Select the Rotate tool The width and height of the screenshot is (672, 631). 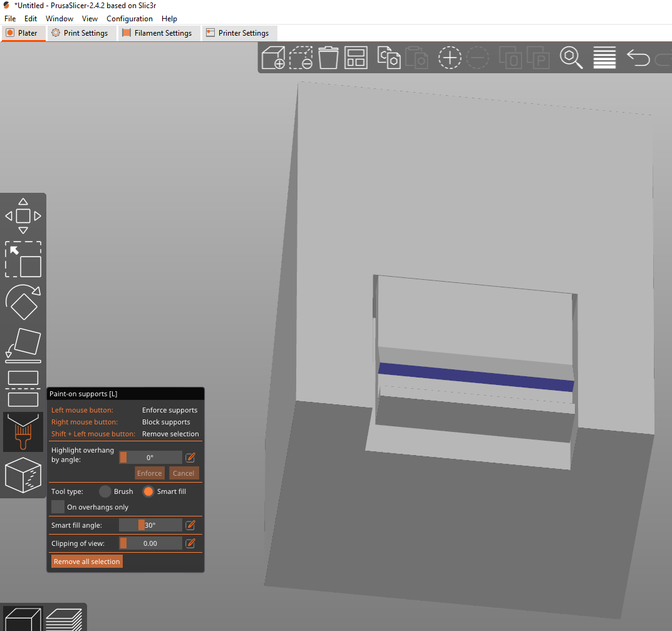click(x=23, y=302)
